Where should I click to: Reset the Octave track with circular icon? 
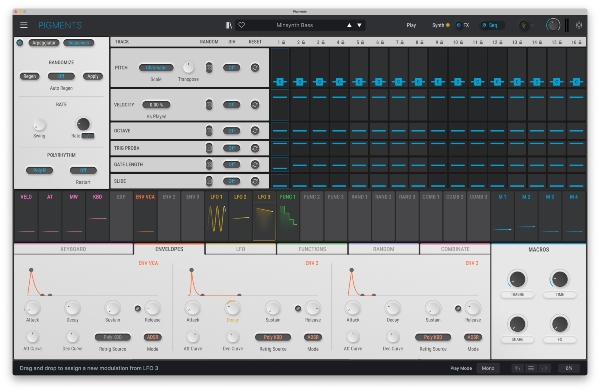255,131
